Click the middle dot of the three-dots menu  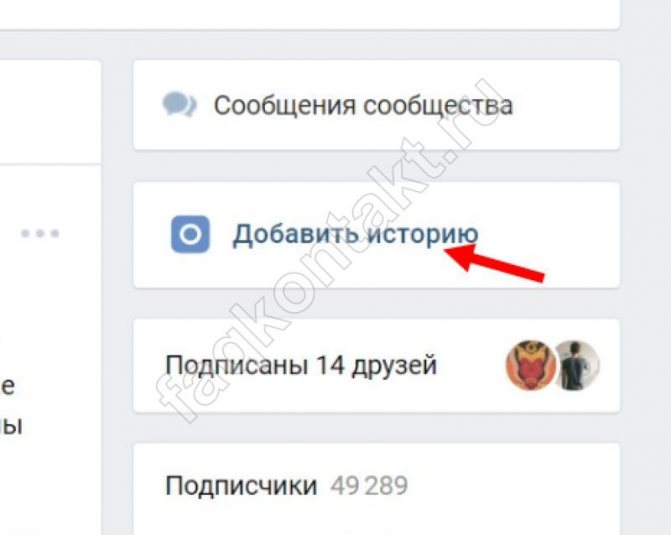pyautogui.click(x=40, y=233)
